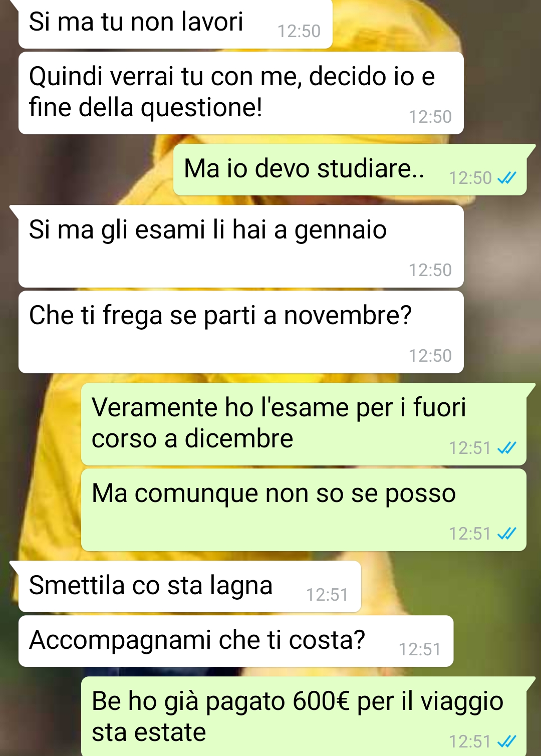Viewport: 541px width, 756px height.
Task: Tap the read ticks on the 'fuori corso a dicembre' message
Action: tap(506, 448)
